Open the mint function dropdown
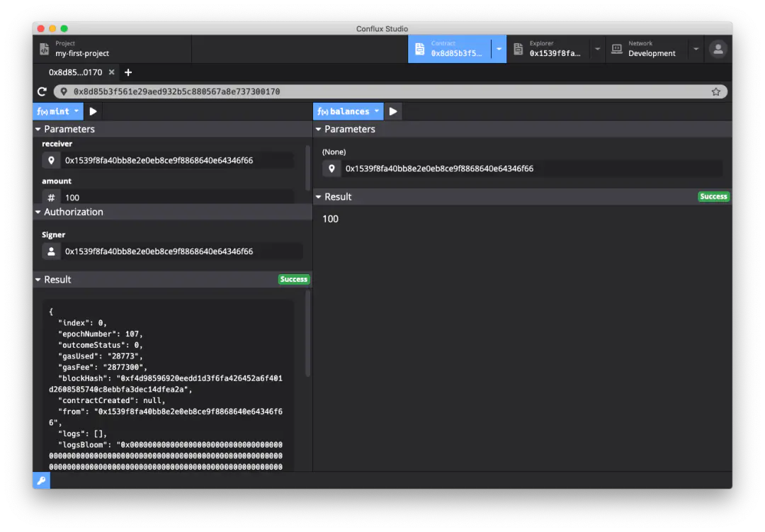 58,111
